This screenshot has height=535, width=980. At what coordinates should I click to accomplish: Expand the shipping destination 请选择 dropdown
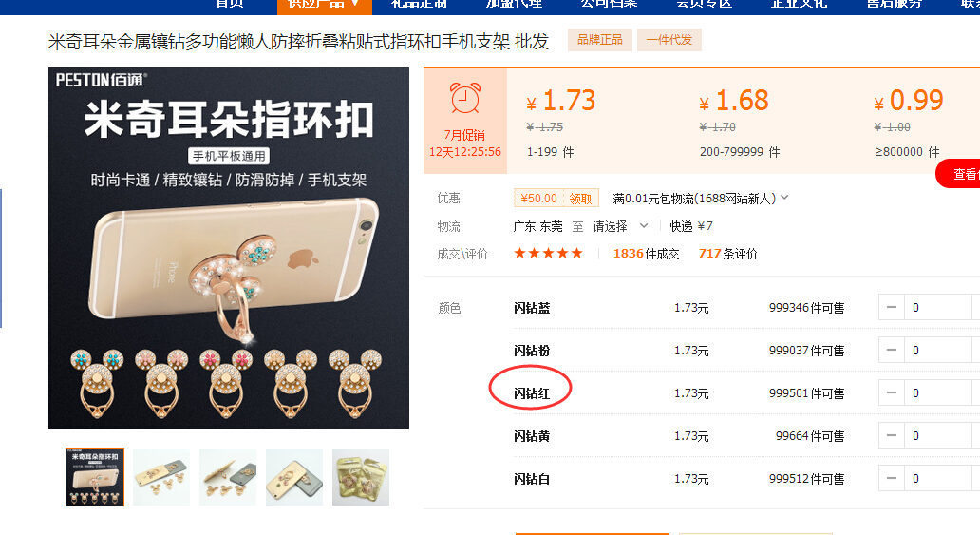tap(620, 226)
